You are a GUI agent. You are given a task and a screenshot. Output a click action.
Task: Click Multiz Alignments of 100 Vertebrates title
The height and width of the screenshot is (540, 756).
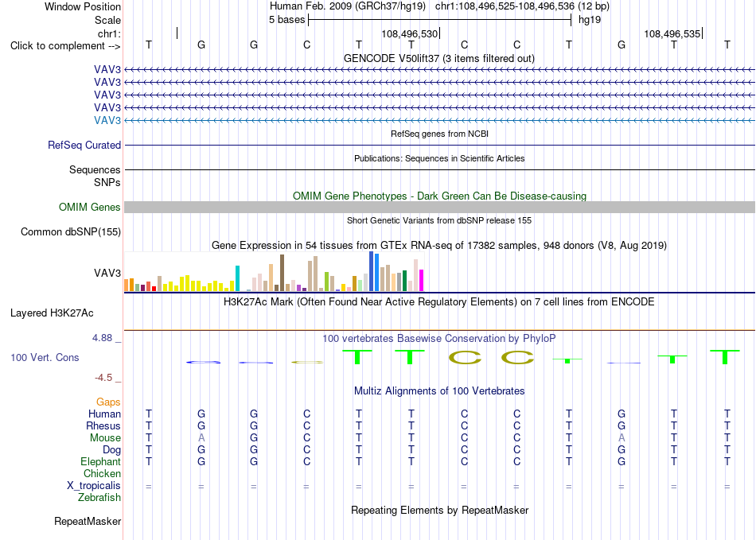click(439, 390)
